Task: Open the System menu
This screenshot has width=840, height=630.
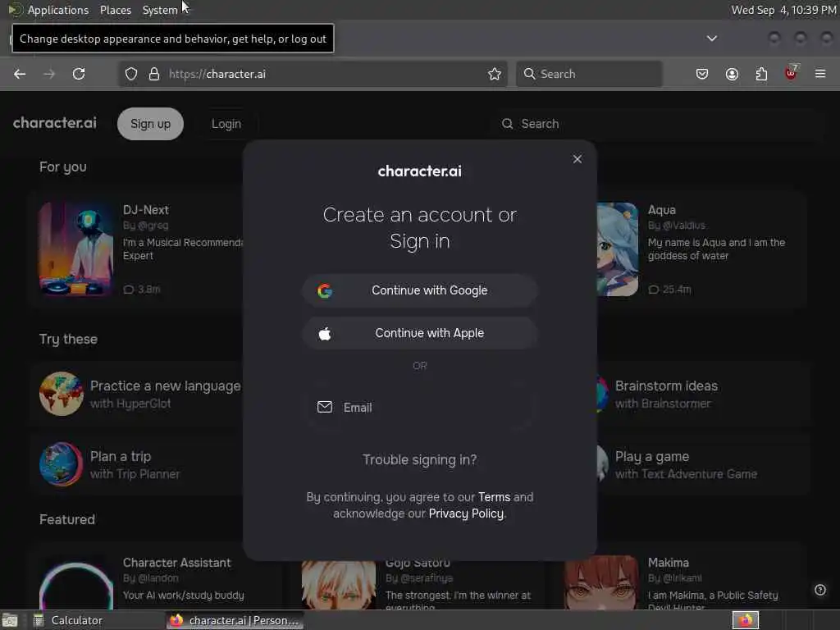Action: coord(160,10)
